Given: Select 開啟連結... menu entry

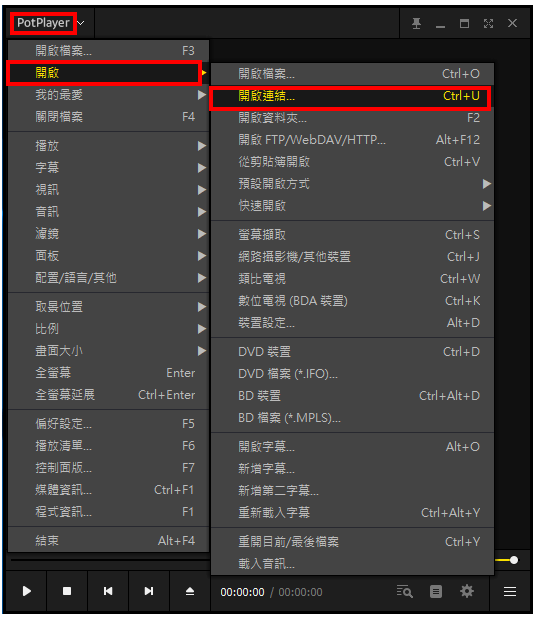Looking at the screenshot, I should [x=352, y=96].
